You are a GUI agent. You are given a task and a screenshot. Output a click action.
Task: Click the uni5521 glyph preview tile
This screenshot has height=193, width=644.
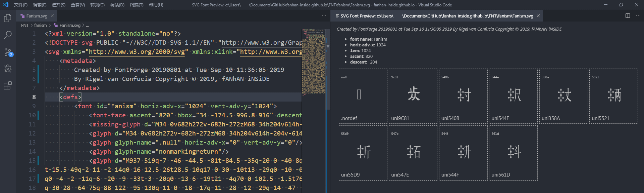(613, 96)
